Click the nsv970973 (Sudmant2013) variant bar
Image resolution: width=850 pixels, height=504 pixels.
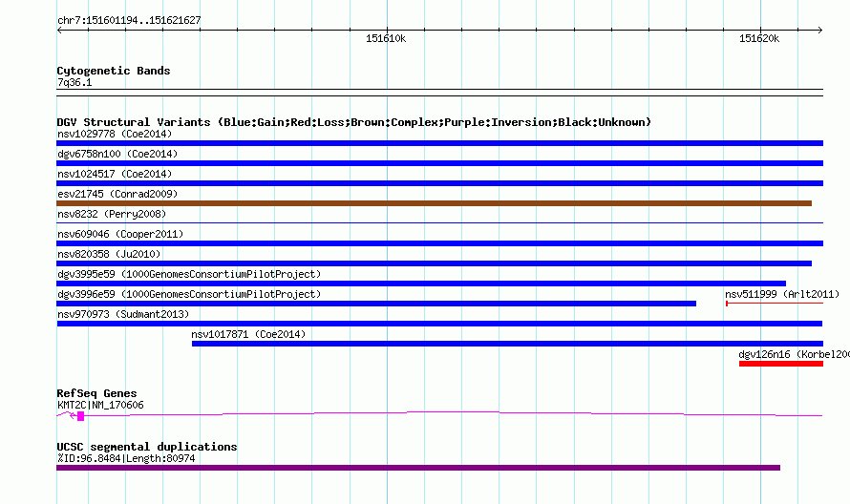point(439,324)
